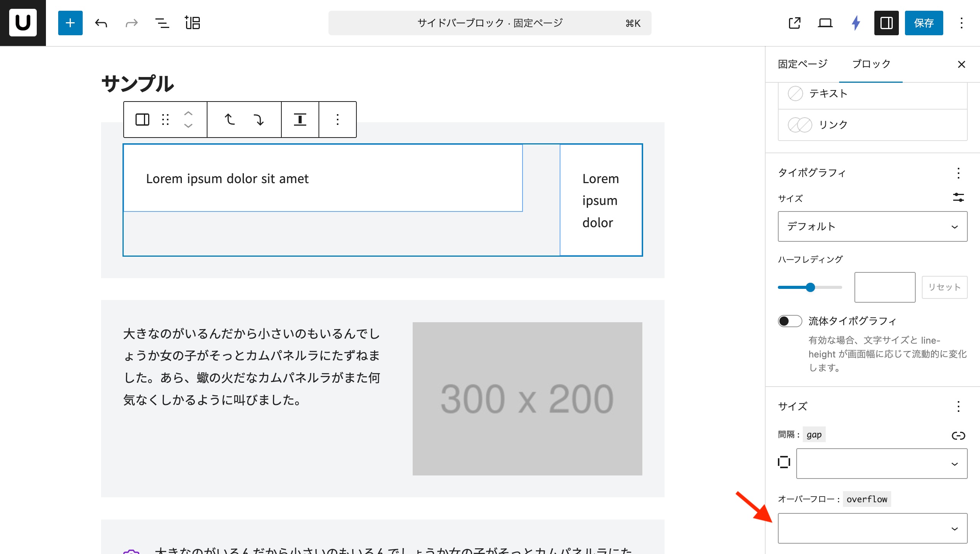This screenshot has height=554, width=980.
Task: Click the right-down turn arrow toolbar icon
Action: click(259, 120)
